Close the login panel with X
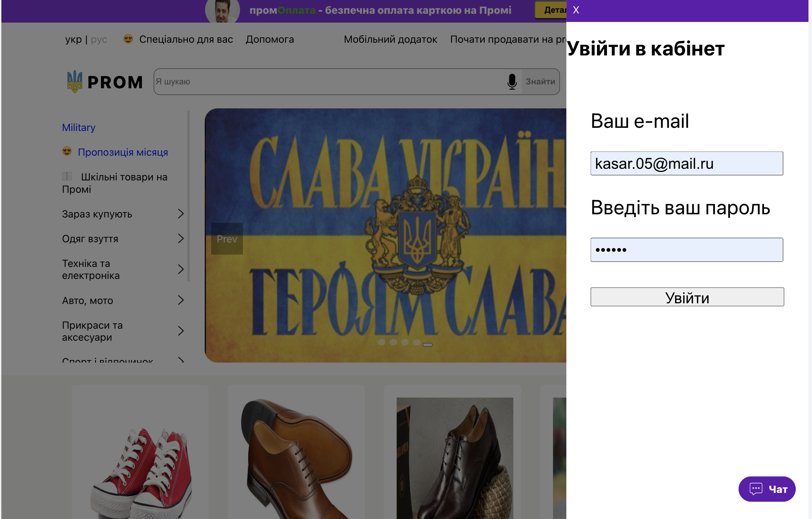The height and width of the screenshot is (519, 812). [576, 10]
